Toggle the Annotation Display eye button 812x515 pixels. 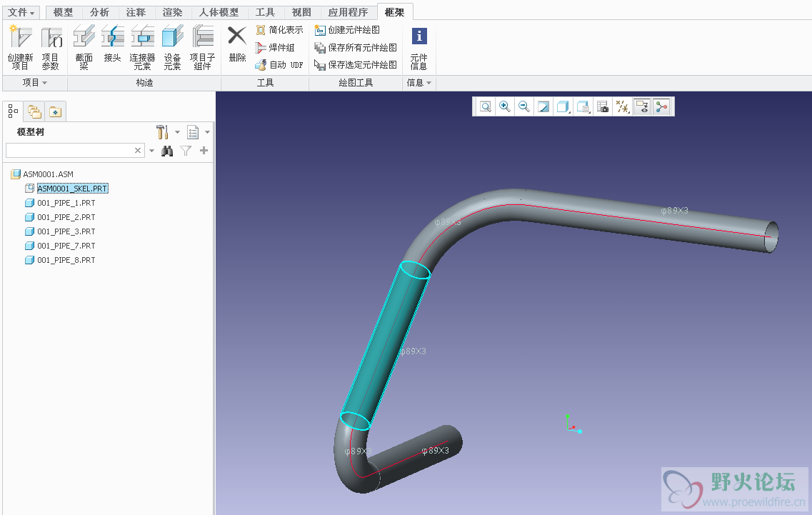click(x=641, y=106)
